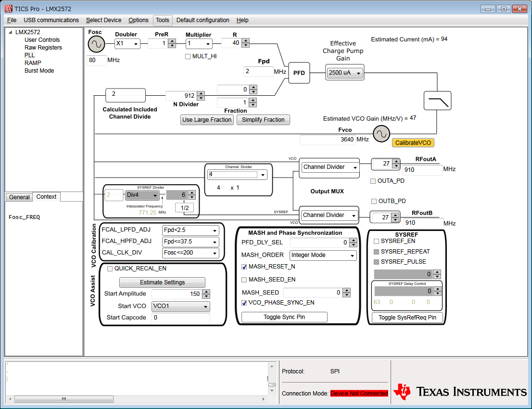Image resolution: width=532 pixels, height=409 pixels.
Task: Open the Doubler X1 dropdown
Action: click(127, 43)
